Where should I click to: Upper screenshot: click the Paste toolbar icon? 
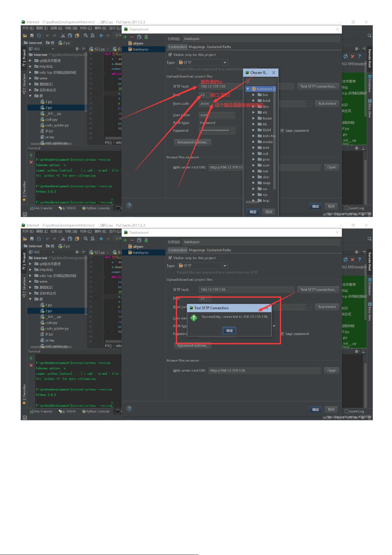(x=77, y=36)
